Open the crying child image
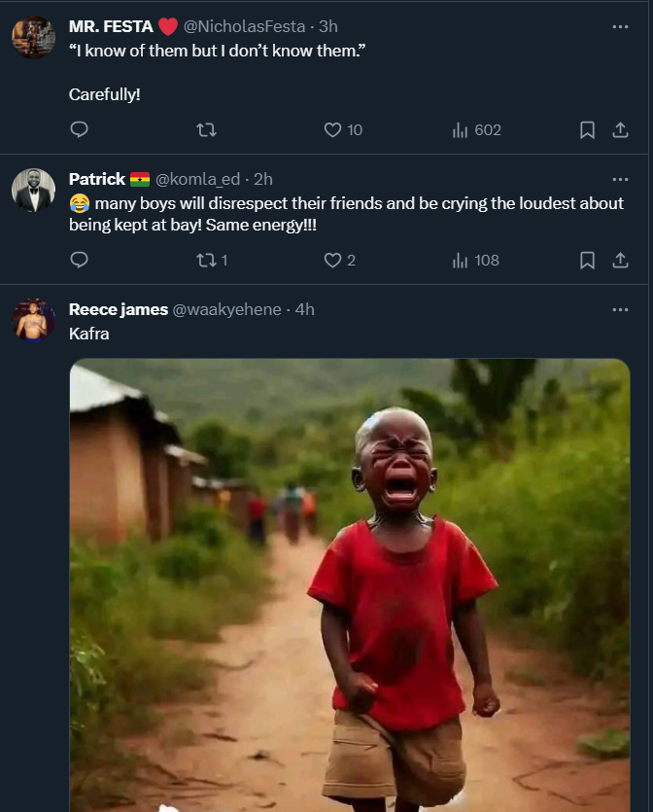Image resolution: width=653 pixels, height=812 pixels. point(350,583)
